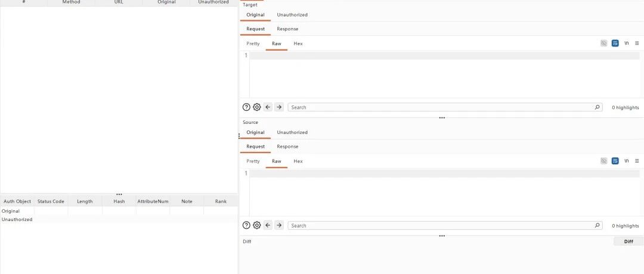
Task: Sort by Status Code column header
Action: pyautogui.click(x=51, y=201)
